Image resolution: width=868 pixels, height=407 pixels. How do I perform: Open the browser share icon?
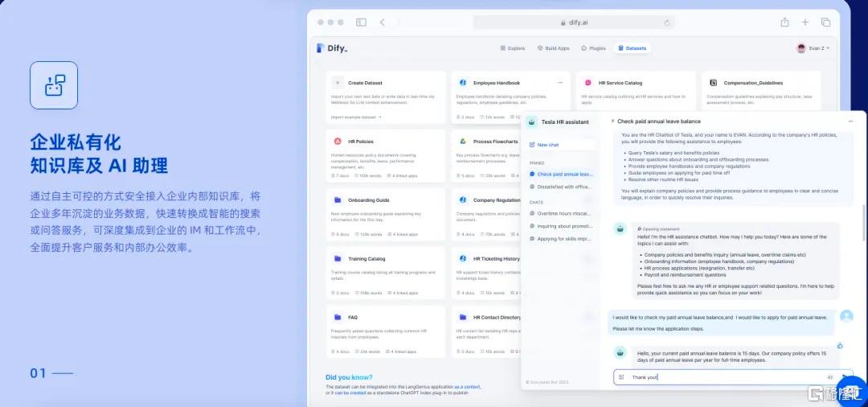pos(784,23)
